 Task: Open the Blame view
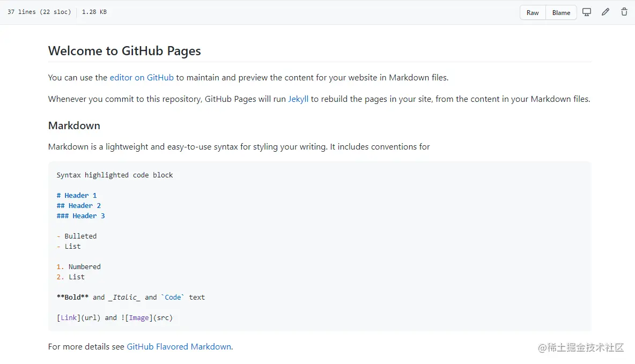coord(561,12)
